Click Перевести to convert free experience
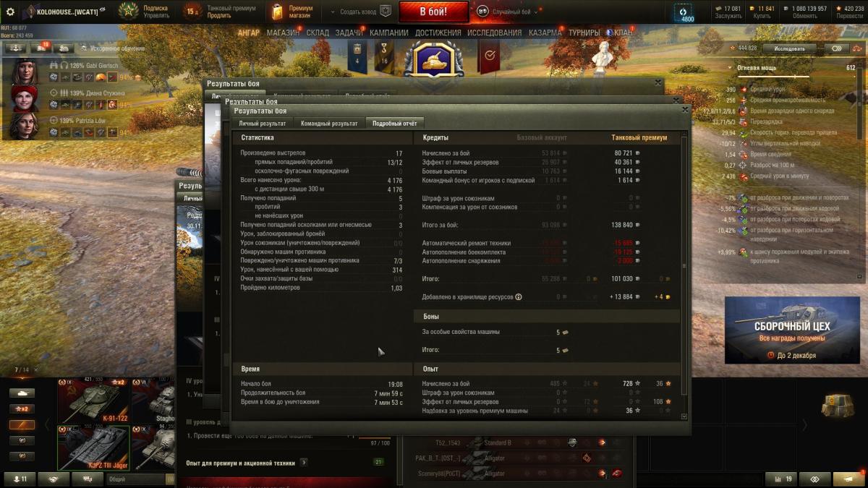Viewport: 868px width, 488px height. [850, 15]
